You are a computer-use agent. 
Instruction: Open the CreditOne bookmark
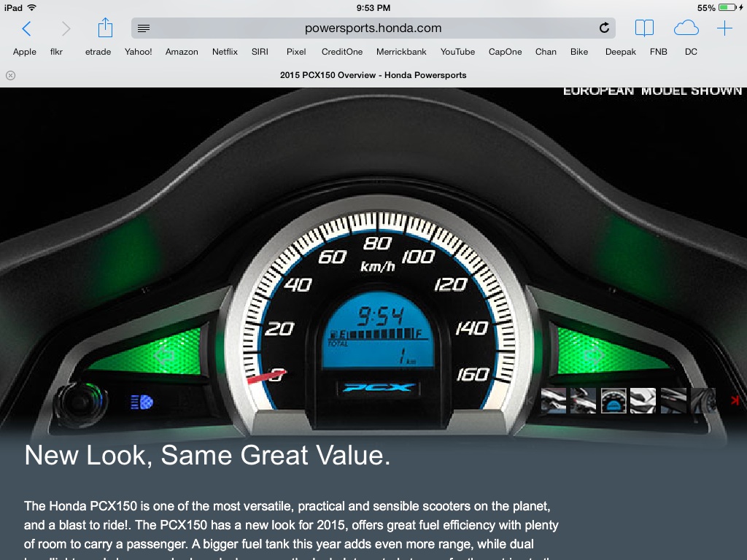pos(342,52)
